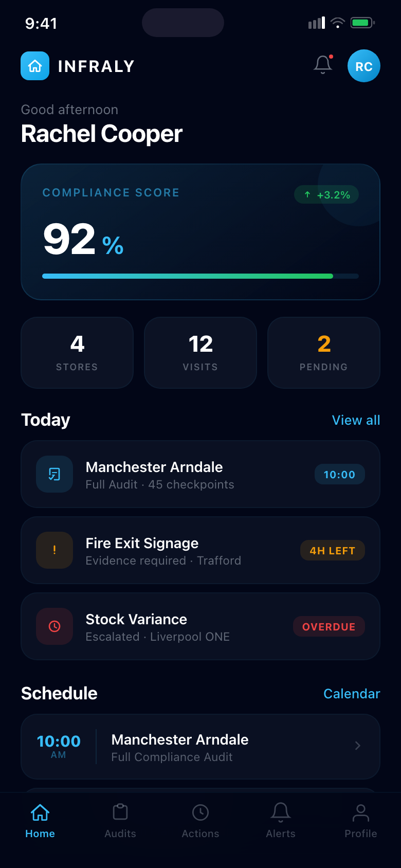This screenshot has width=401, height=868.
Task: Switch to the Actions tab
Action: pos(200,820)
